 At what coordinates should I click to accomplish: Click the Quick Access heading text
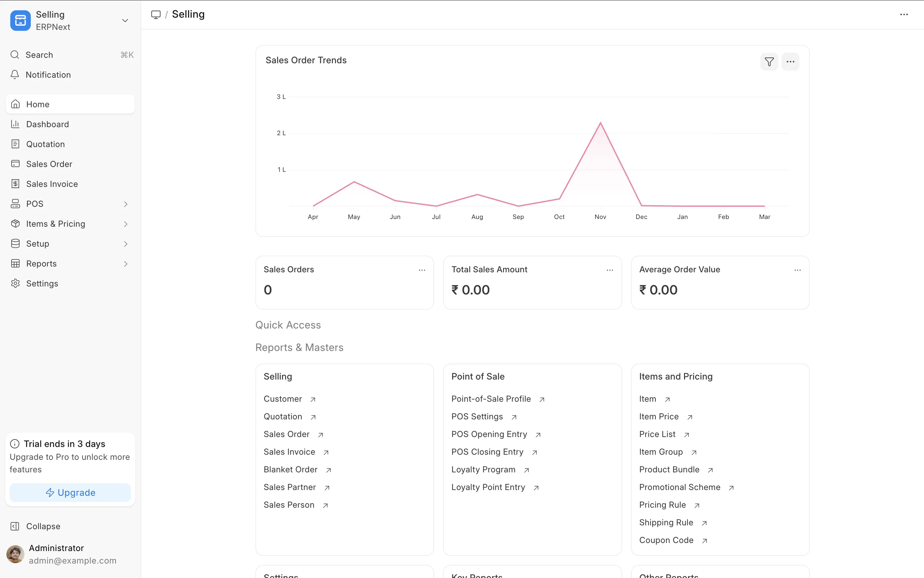point(288,325)
